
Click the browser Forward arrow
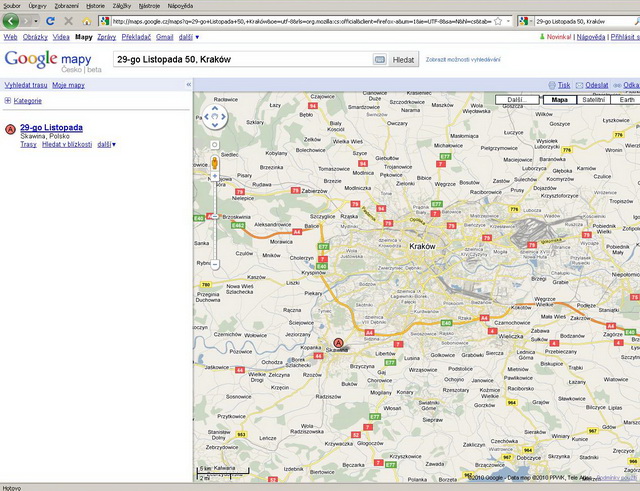[26, 21]
